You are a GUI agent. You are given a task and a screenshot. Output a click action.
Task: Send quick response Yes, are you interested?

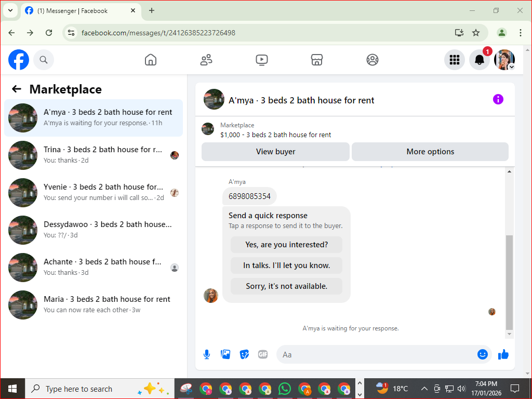[x=286, y=245]
